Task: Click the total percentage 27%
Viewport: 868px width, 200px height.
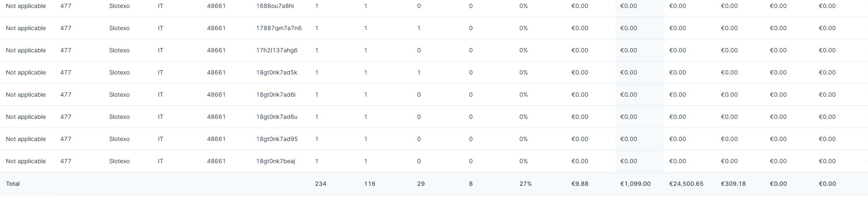Action: pyautogui.click(x=526, y=184)
